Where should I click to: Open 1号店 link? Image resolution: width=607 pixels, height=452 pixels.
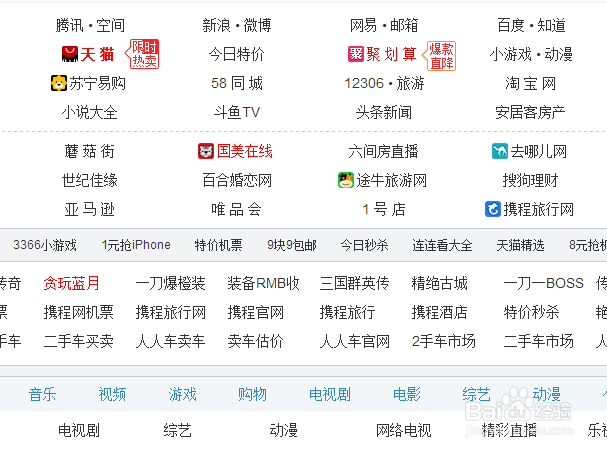(384, 209)
